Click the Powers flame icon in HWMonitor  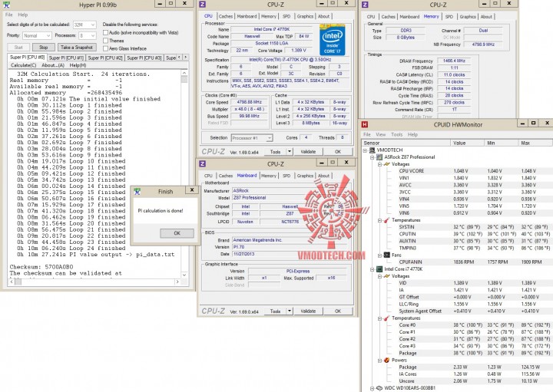[387, 360]
